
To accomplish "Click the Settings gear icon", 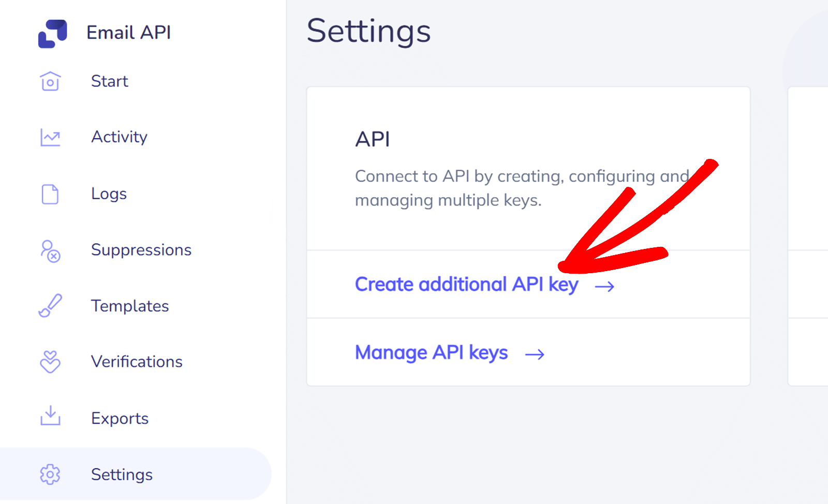I will (49, 475).
